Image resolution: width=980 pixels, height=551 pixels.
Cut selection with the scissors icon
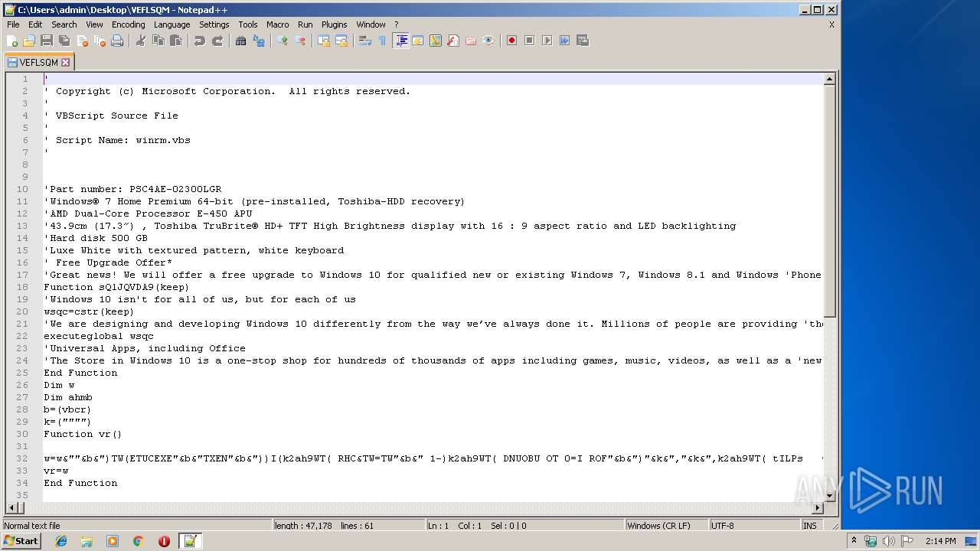coord(141,41)
